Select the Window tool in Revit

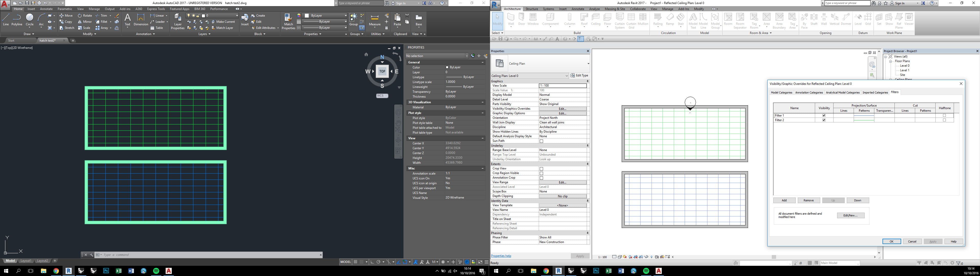[533, 19]
